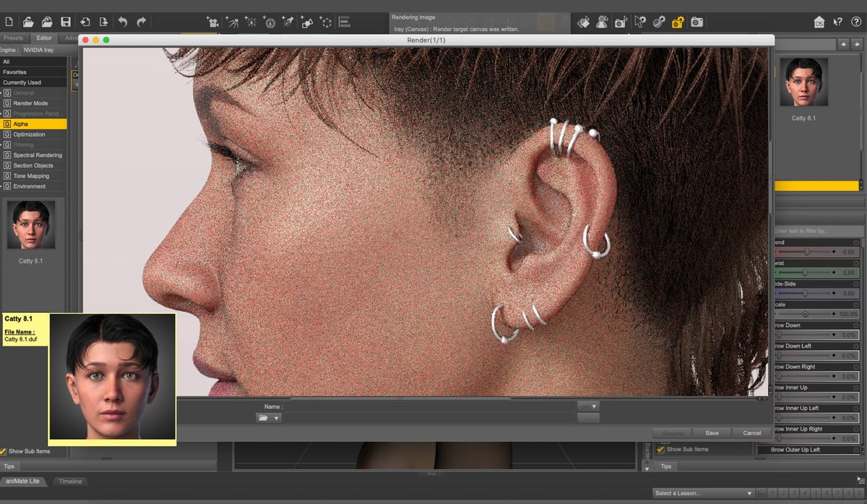Open help with the question mark icon

856,22
